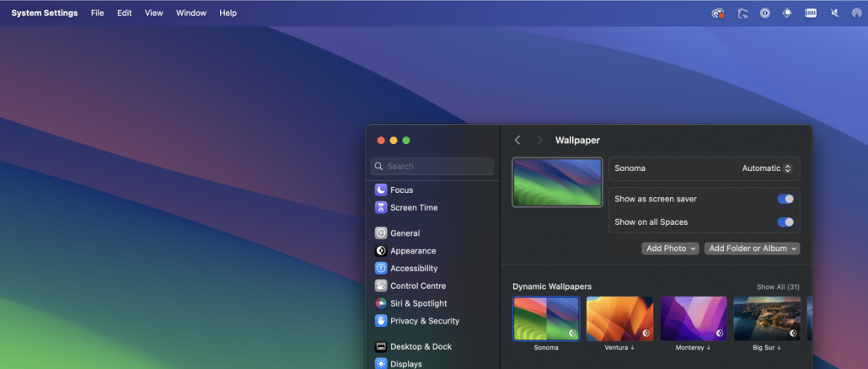The width and height of the screenshot is (868, 369).
Task: Click the 'Screen Time' sidebar label
Action: [x=414, y=207]
